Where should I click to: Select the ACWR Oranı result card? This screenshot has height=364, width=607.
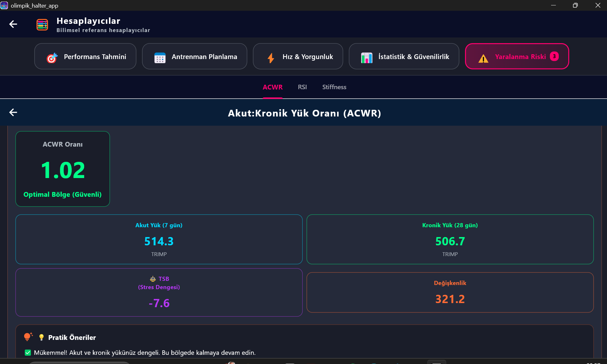(x=62, y=169)
